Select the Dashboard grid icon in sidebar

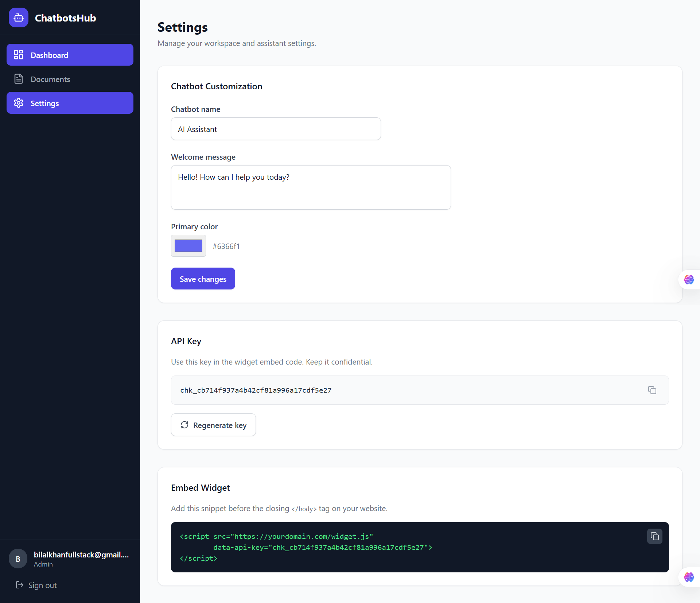click(19, 55)
